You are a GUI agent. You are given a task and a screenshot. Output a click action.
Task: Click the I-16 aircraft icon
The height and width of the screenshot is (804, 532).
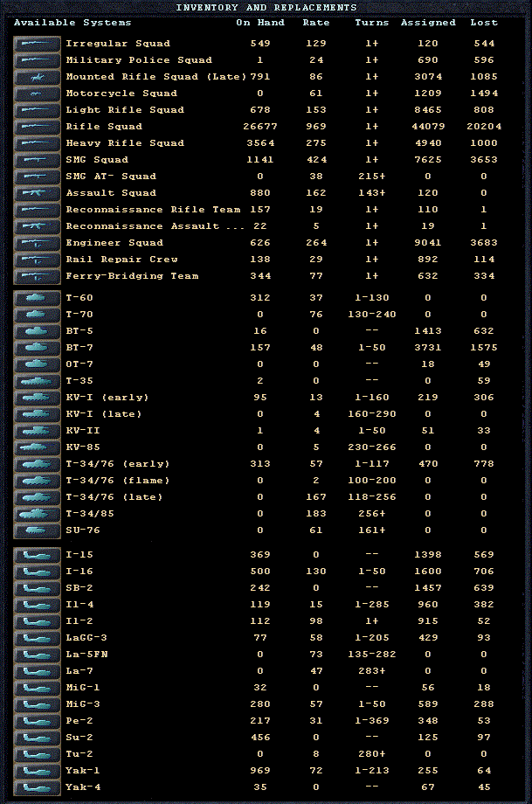[x=37, y=572]
